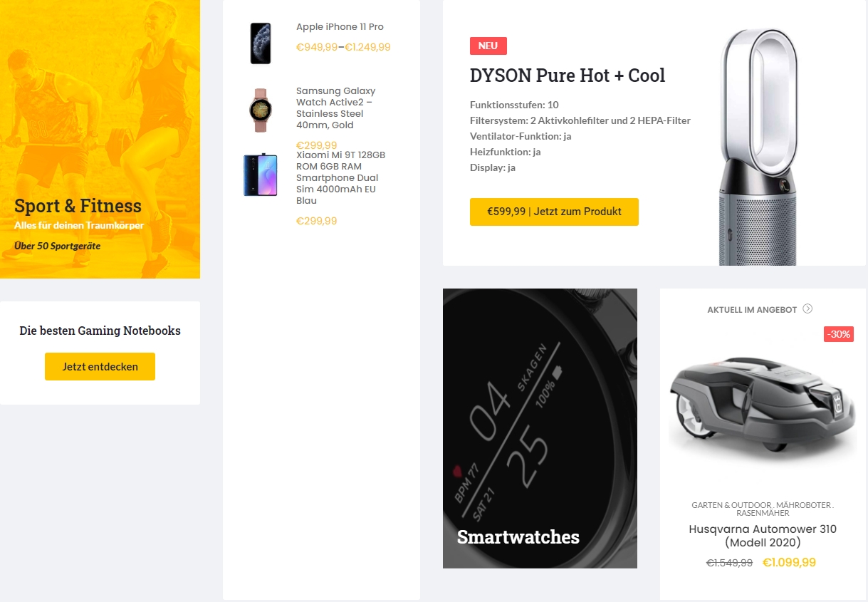This screenshot has width=868, height=602.
Task: Open the Apple iPhone 11 Pro thumbnail
Action: pyautogui.click(x=261, y=43)
